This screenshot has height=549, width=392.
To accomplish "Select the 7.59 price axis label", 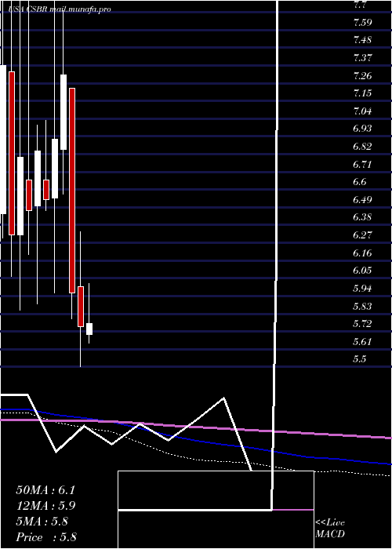I will pos(362,23).
